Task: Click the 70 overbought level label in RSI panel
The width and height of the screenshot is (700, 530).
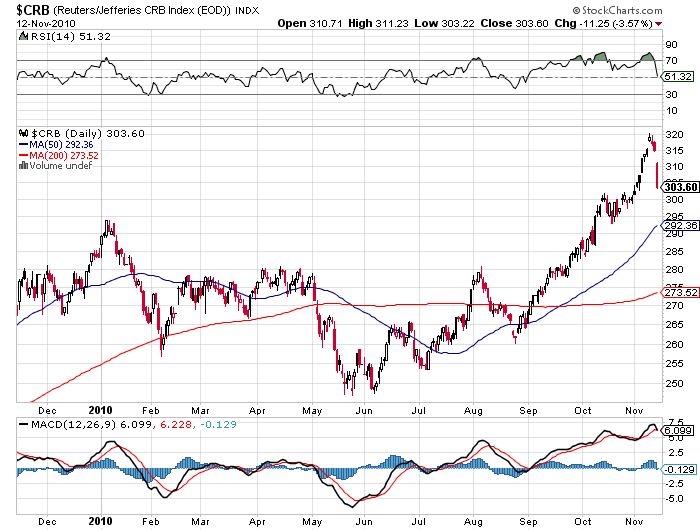Action: [671, 60]
